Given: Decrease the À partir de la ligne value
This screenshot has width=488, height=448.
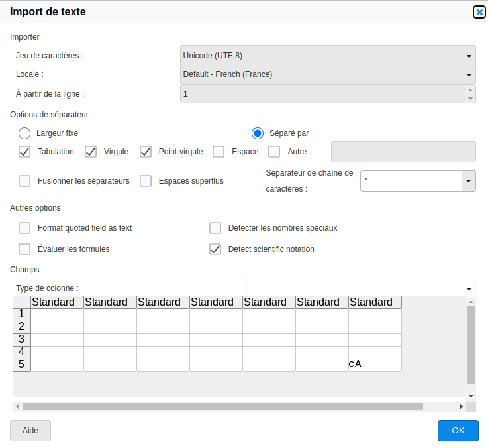Looking at the screenshot, I should (x=470, y=99).
